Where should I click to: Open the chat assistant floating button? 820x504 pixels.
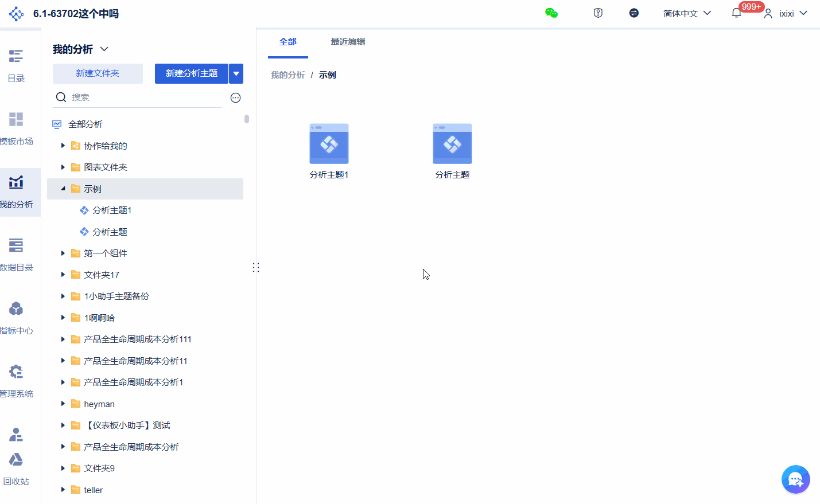point(796,479)
